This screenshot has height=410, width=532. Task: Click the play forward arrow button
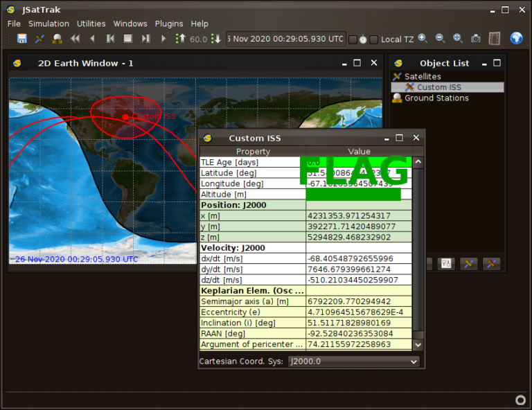coord(163,39)
